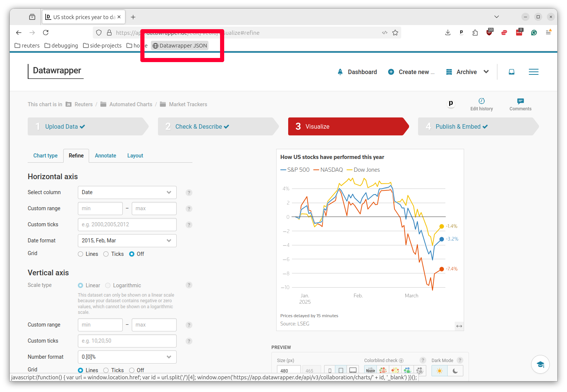Open the Firefox extensions puzzle icon
Viewport: 567px width, 392px height.
[475, 33]
